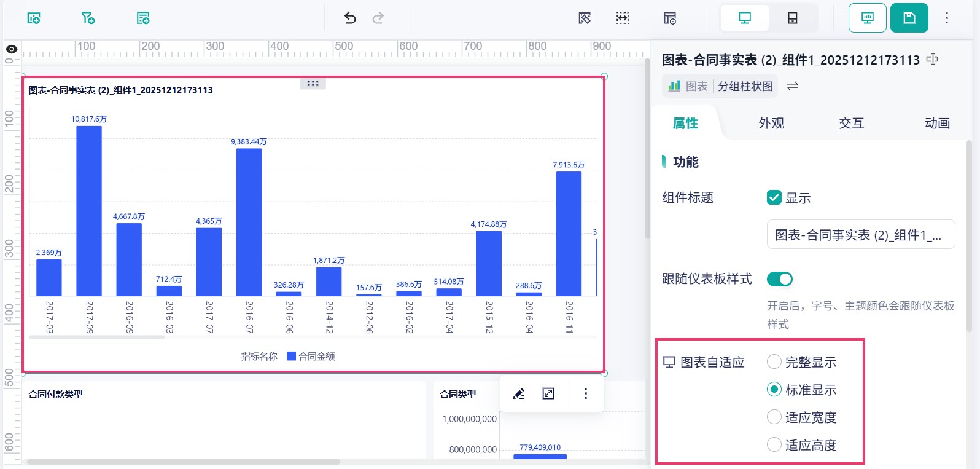The image size is (980, 469).
Task: Switch to mobile layout view
Action: coord(793,18)
